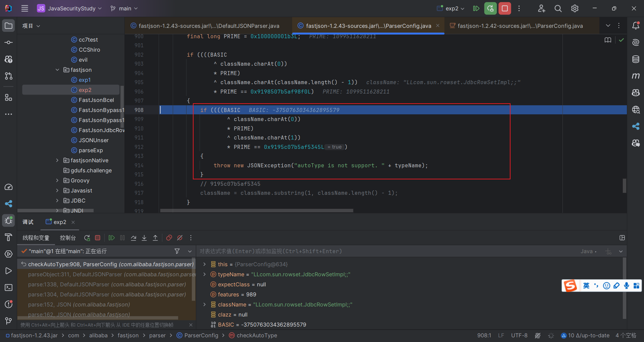
Task: Click Sogou input method S icon
Action: [x=570, y=286]
